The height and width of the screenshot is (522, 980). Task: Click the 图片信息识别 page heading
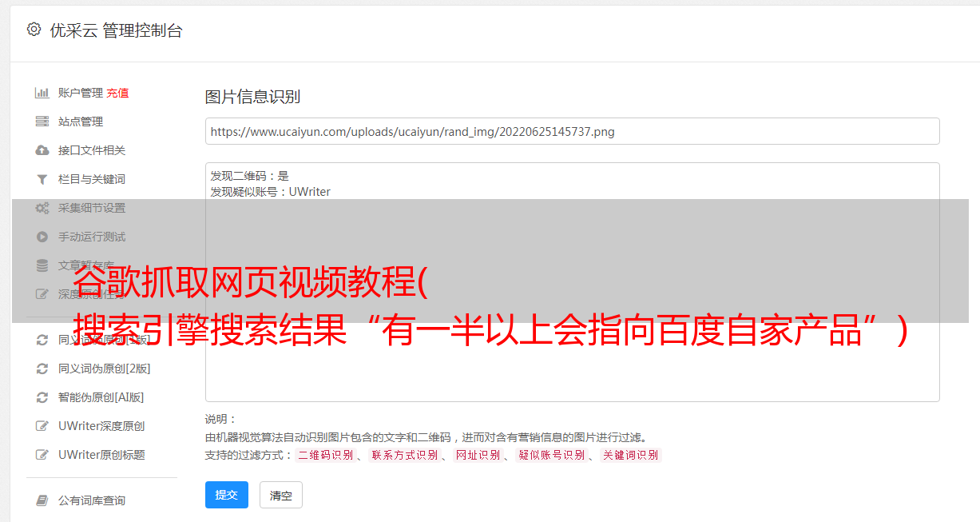[252, 97]
